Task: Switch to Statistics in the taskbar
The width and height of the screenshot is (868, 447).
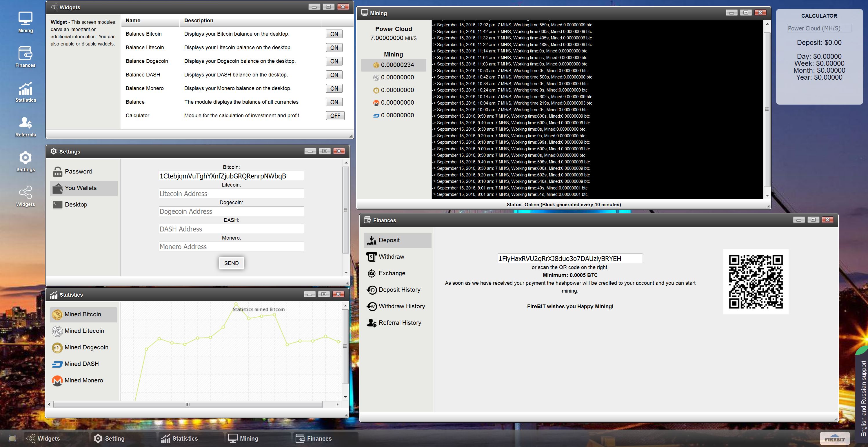Action: 190,439
